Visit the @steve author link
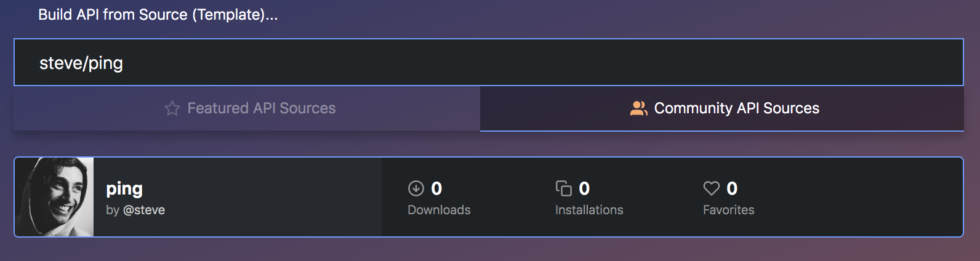This screenshot has height=261, width=980. 144,210
